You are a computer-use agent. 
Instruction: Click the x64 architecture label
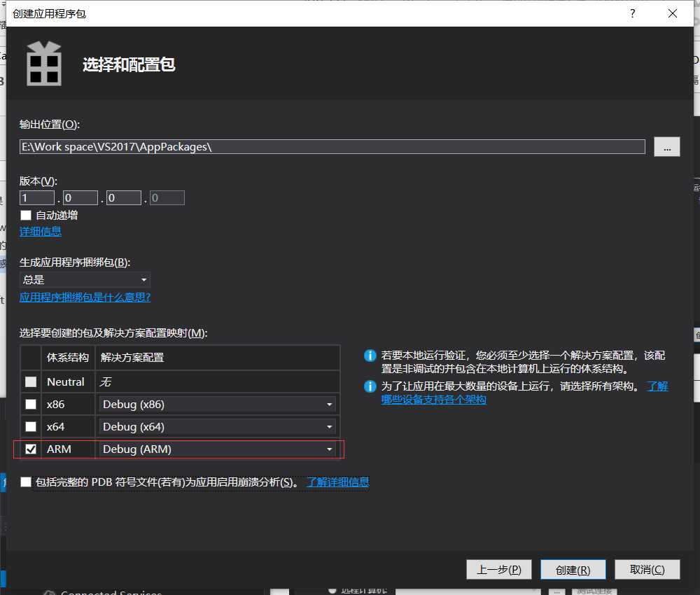click(56, 426)
